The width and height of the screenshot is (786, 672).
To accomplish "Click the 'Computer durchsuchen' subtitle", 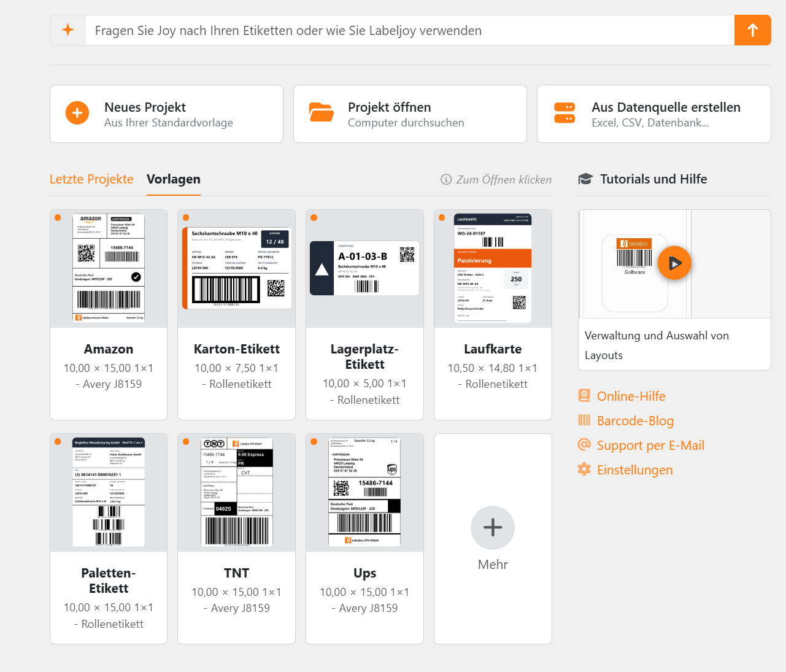I will (x=406, y=123).
